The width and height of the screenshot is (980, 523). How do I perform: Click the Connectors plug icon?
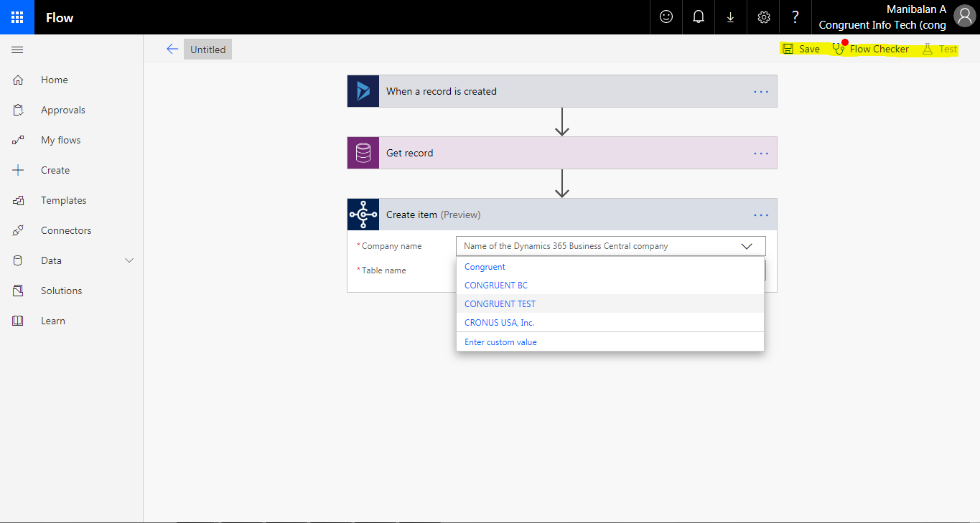[x=18, y=230]
